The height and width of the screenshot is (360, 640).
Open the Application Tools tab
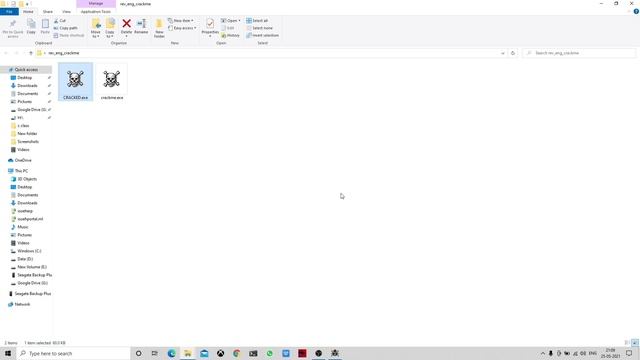point(96,11)
